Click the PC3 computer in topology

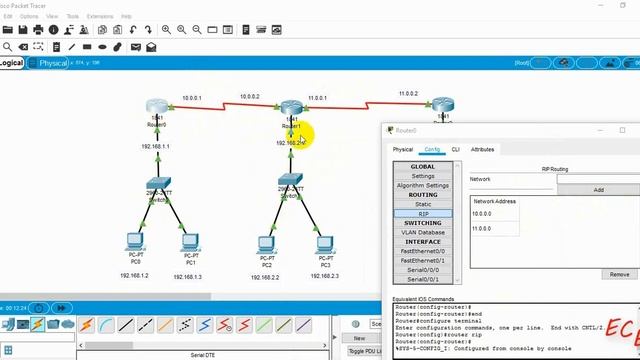[x=325, y=244]
